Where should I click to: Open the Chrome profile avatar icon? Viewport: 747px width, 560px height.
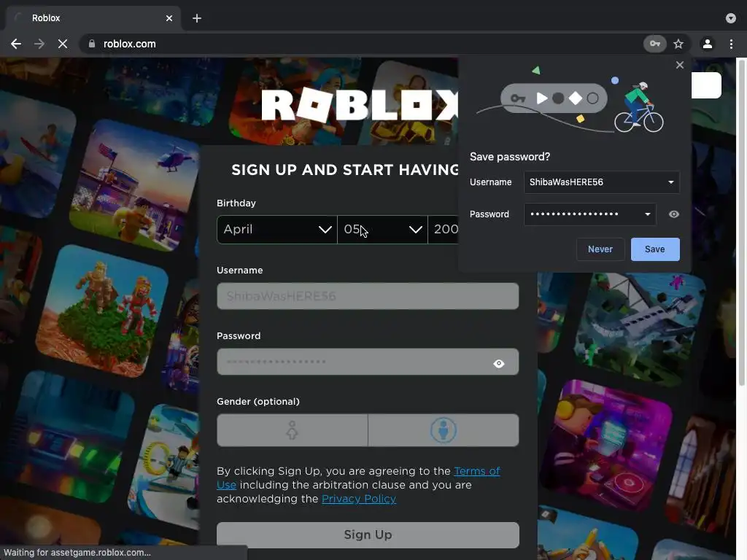click(708, 44)
